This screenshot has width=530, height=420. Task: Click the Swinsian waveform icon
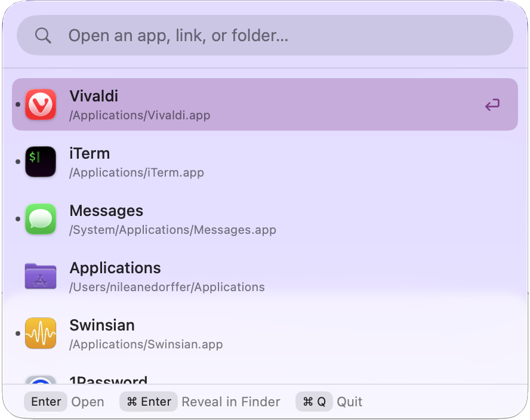(40, 333)
